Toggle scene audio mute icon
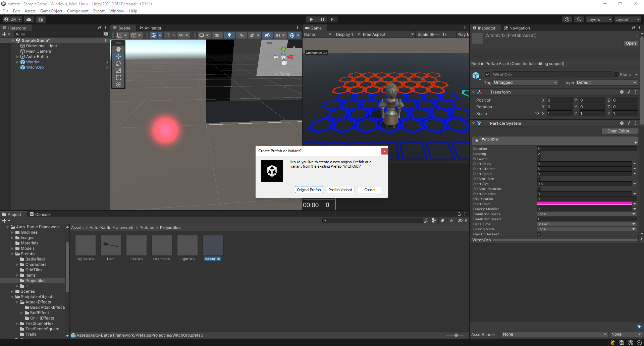Screen dimensions: 644x346 click(x=241, y=35)
